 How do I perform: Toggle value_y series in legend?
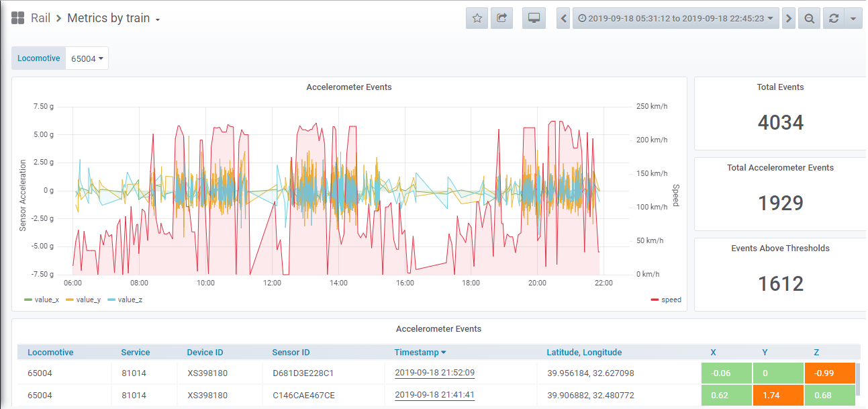click(x=88, y=300)
